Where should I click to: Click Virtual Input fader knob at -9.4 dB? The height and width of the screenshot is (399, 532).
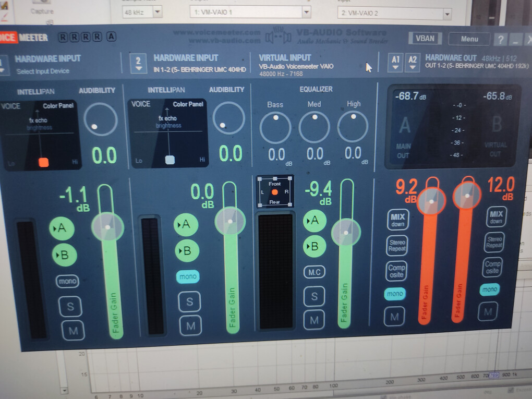[346, 233]
